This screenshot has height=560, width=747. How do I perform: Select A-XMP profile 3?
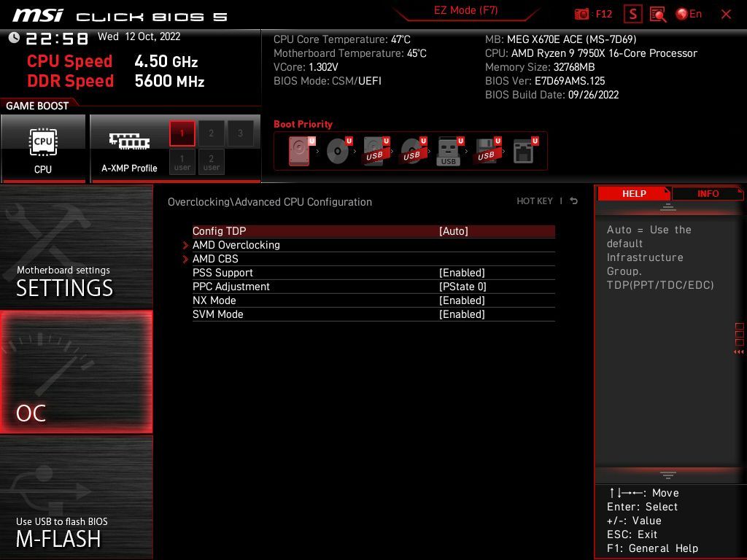[x=240, y=133]
